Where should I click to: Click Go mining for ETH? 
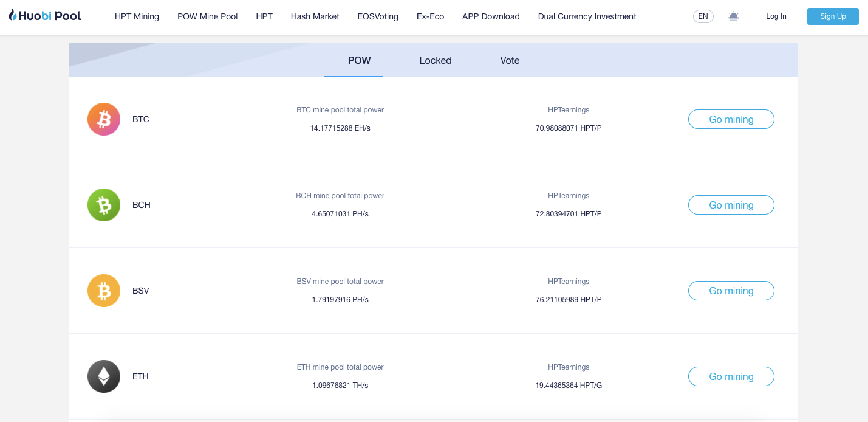click(731, 376)
